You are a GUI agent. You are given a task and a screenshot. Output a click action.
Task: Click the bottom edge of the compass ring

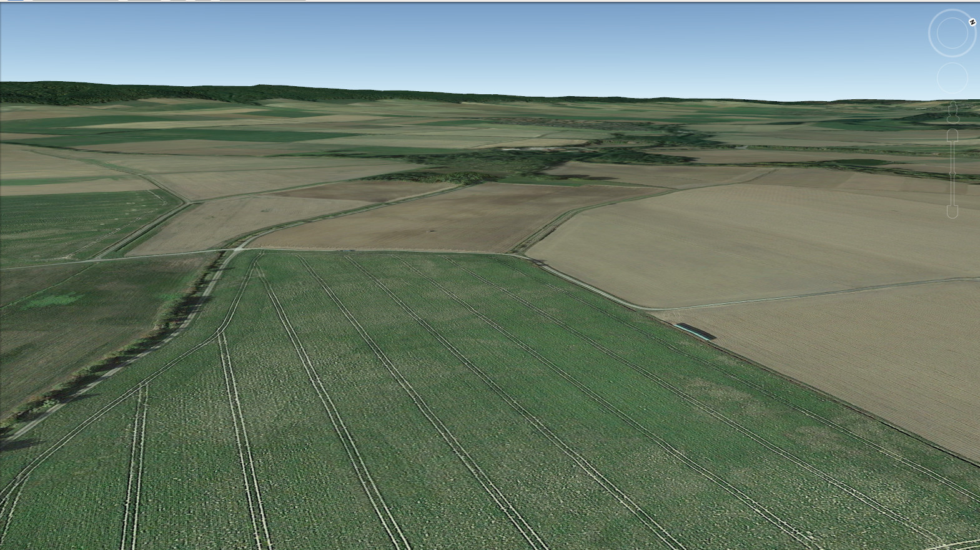click(952, 54)
